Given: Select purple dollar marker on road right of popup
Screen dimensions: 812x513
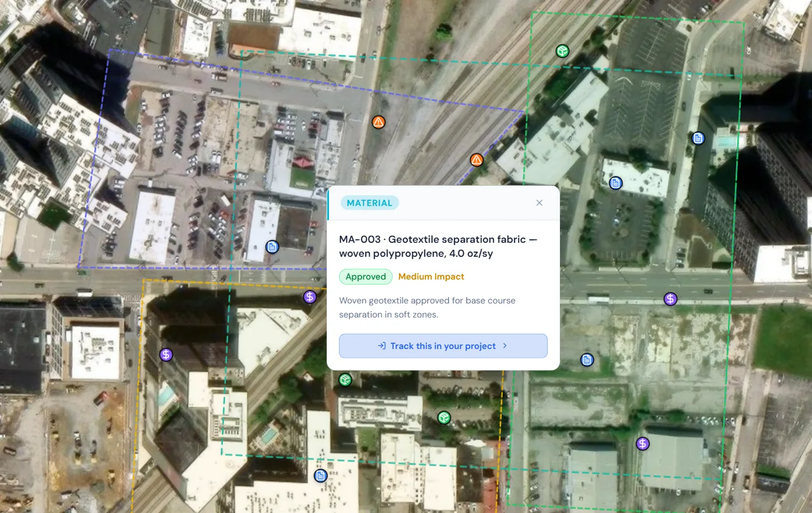Looking at the screenshot, I should pyautogui.click(x=670, y=299).
